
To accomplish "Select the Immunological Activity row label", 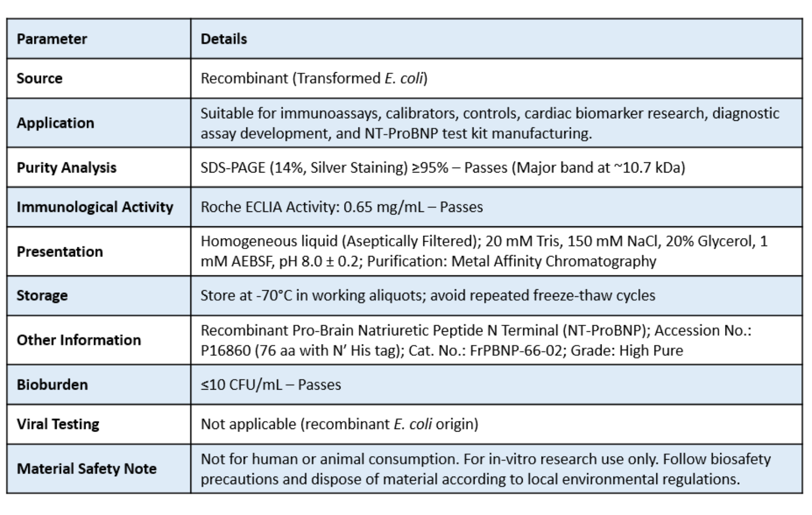I will [x=95, y=207].
